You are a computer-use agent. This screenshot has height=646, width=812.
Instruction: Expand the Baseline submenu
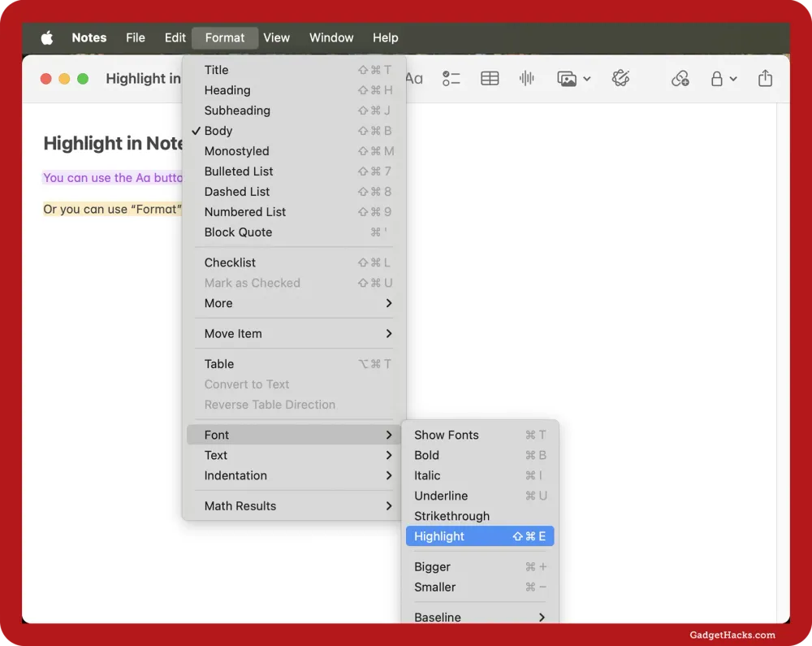480,617
